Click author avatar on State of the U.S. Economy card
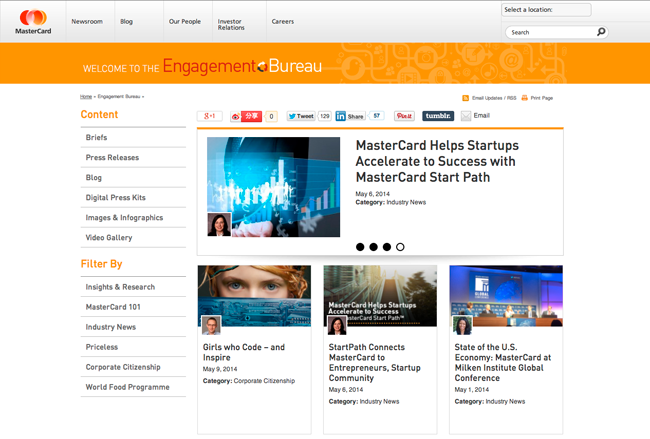The height and width of the screenshot is (439, 650). pos(462,325)
